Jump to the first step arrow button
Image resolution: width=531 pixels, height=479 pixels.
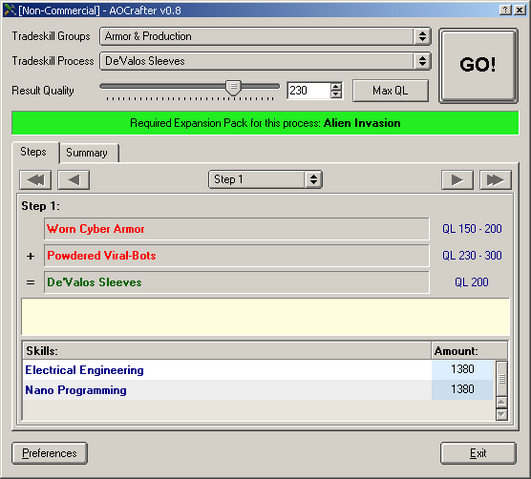point(36,180)
